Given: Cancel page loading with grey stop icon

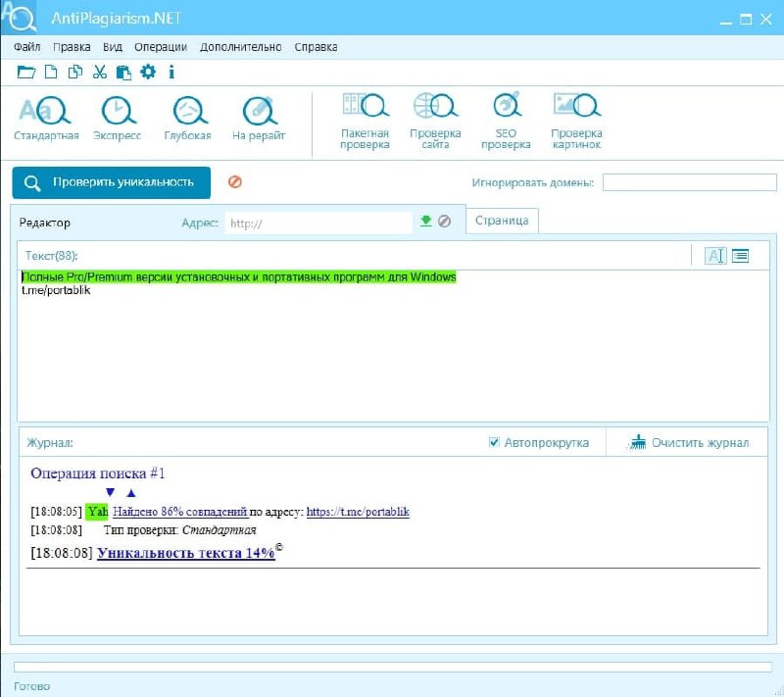Looking at the screenshot, I should (444, 221).
